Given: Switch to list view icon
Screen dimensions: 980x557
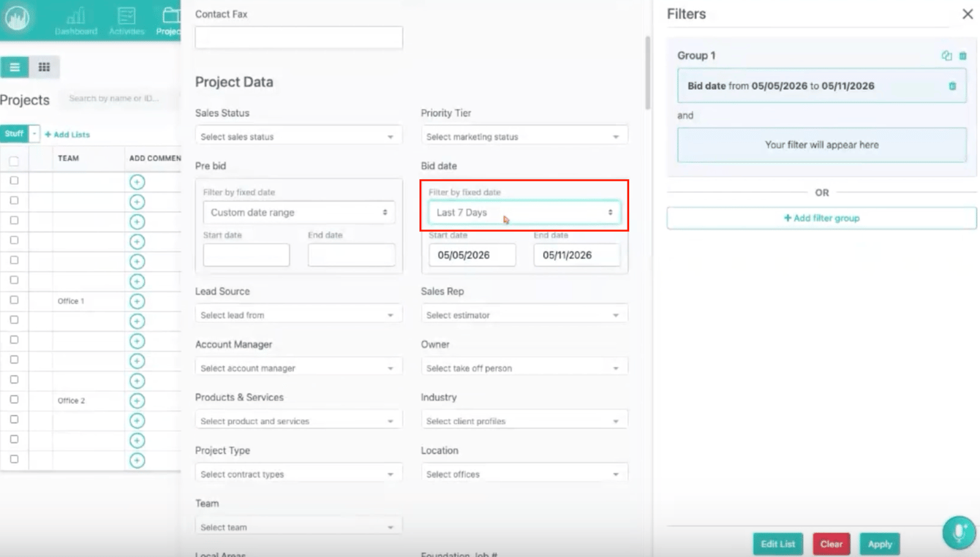Looking at the screenshot, I should pos(15,67).
